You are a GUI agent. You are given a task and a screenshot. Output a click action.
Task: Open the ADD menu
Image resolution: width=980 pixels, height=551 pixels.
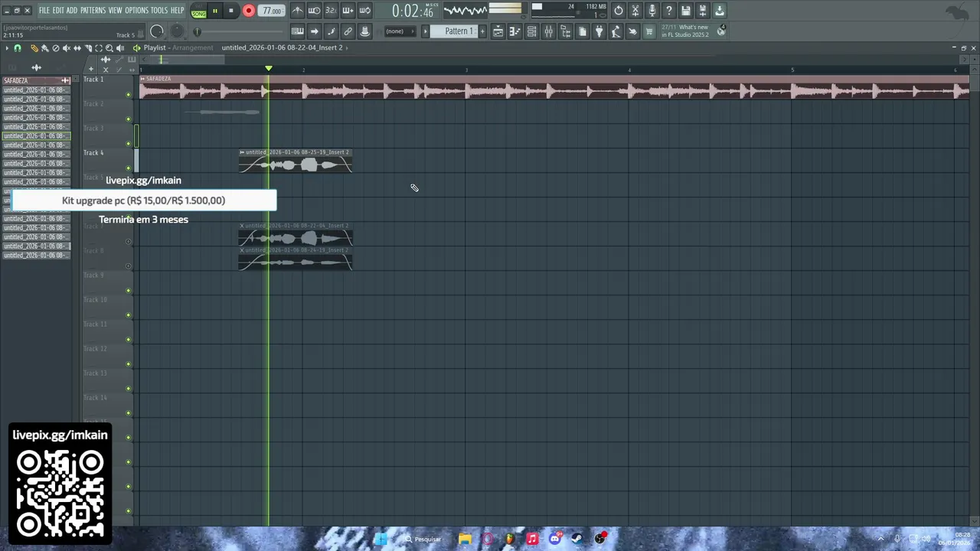point(72,11)
